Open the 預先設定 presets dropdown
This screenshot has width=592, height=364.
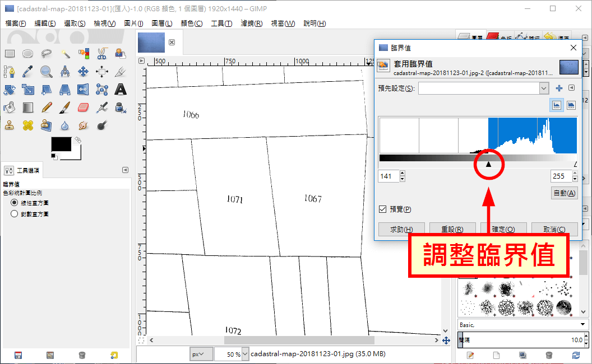pos(543,88)
